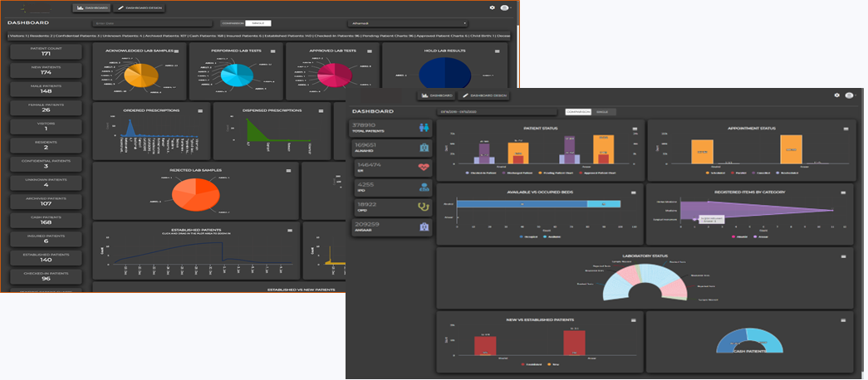Select the Insured Patients 6 card

tap(46, 239)
